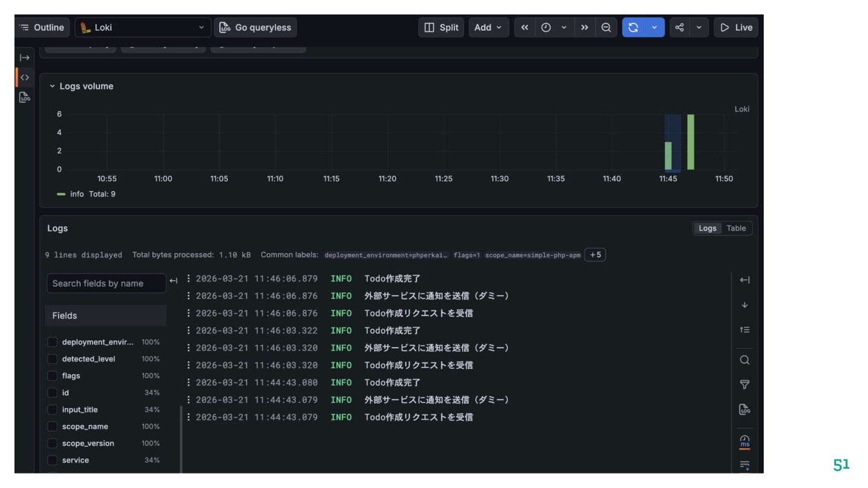Tick the scope_name field checkbox

tap(52, 427)
